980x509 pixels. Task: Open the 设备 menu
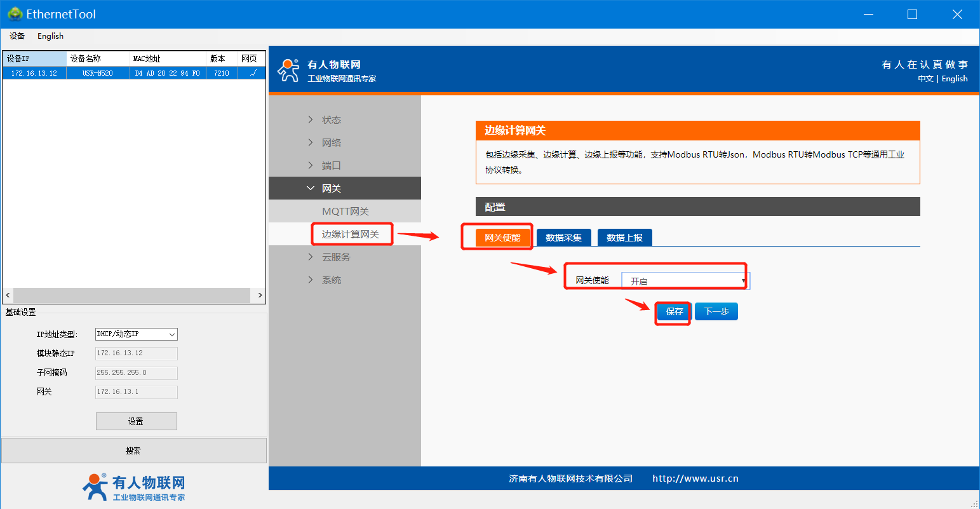(x=17, y=36)
